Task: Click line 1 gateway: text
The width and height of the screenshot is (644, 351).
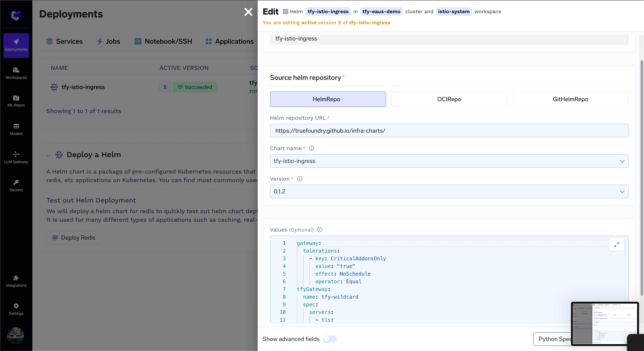Action: click(309, 243)
